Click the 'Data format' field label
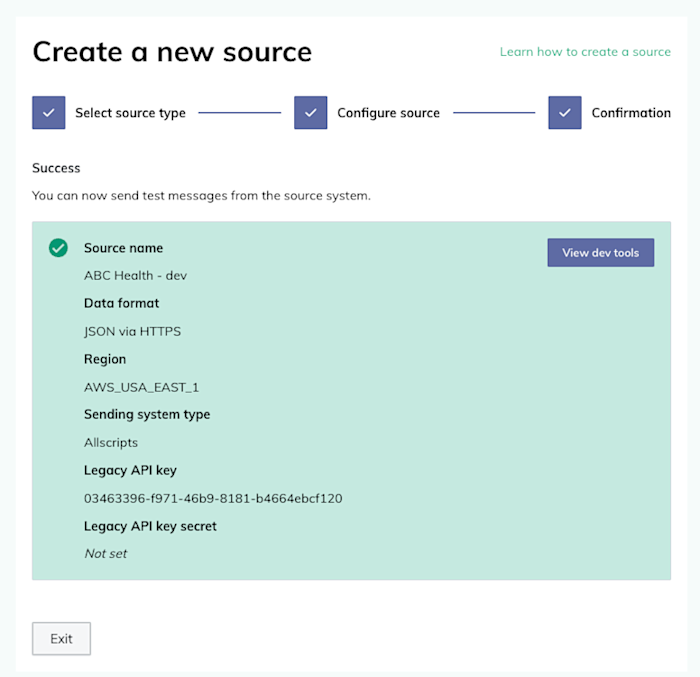 tap(121, 303)
